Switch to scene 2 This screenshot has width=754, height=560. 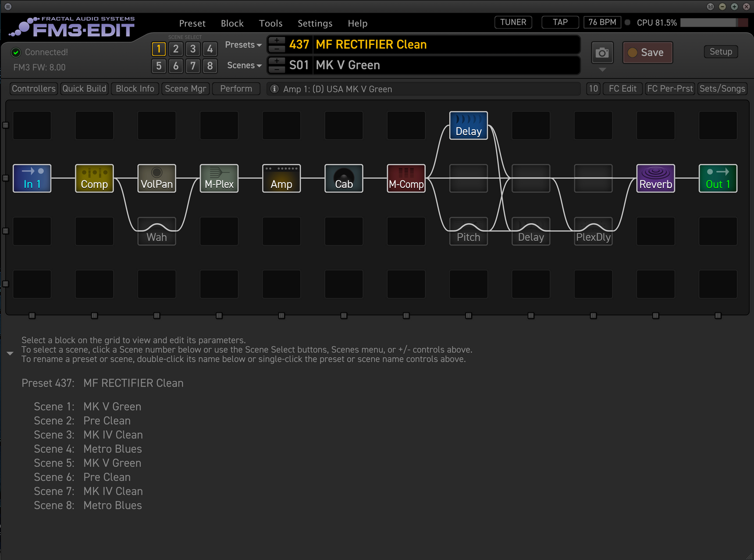(176, 49)
